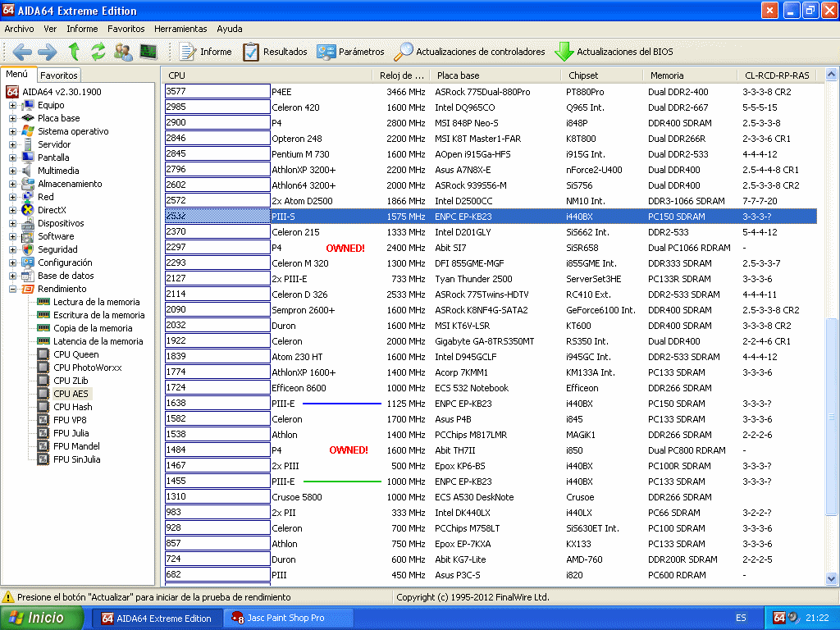
Task: Click the monitor graph toolbar icon
Action: [148, 52]
